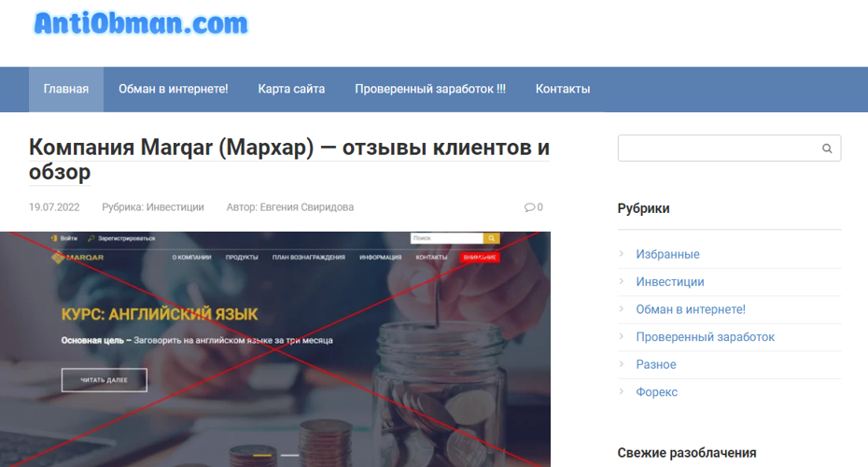Click КОНТАКТЫ in the Marqar screenshot
This screenshot has height=467, width=868.
(x=431, y=257)
